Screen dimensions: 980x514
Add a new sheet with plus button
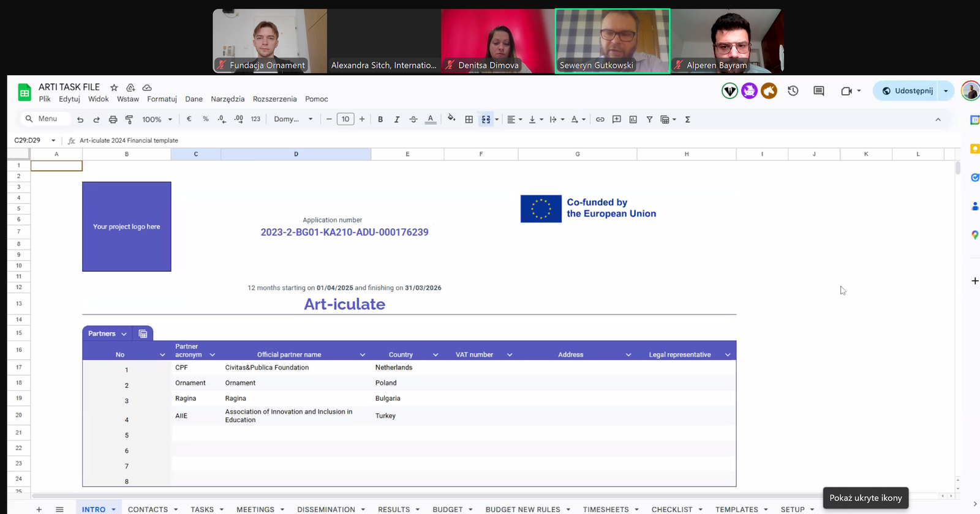(39, 509)
